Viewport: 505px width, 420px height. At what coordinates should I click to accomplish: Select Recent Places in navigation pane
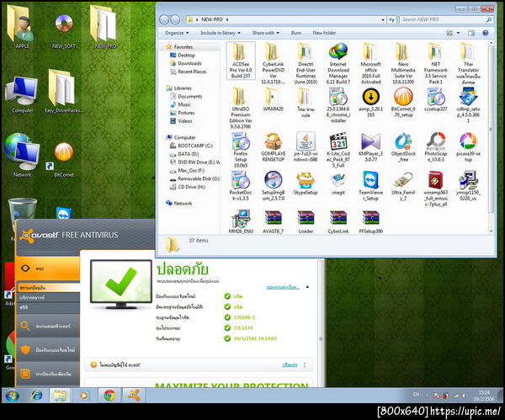coord(188,72)
